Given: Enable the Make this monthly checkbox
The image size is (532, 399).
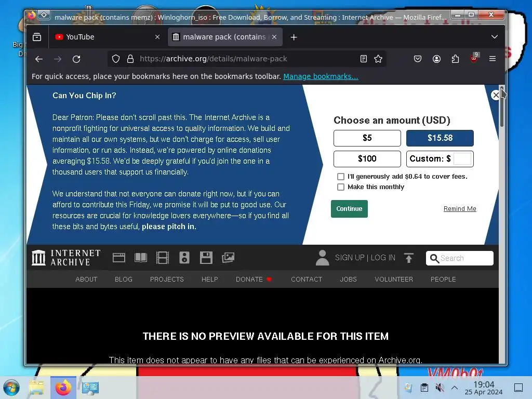Looking at the screenshot, I should pos(341,187).
